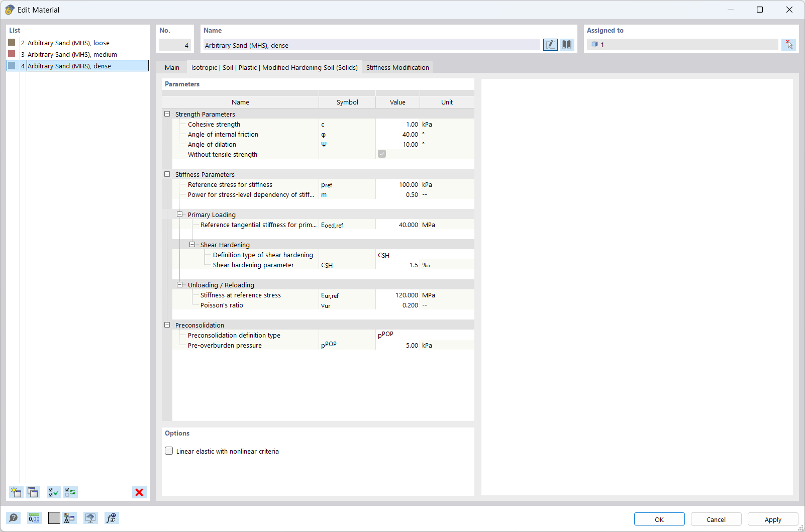Edit the material name via pencil icon
The height and width of the screenshot is (532, 805).
pyautogui.click(x=550, y=45)
